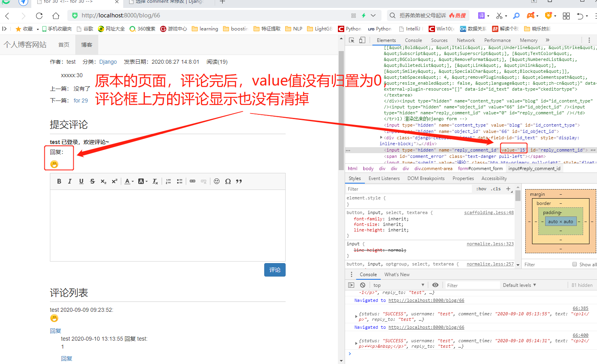597x364 pixels.
Task: Click the inspect element icon in DevTools
Action: [x=351, y=40]
